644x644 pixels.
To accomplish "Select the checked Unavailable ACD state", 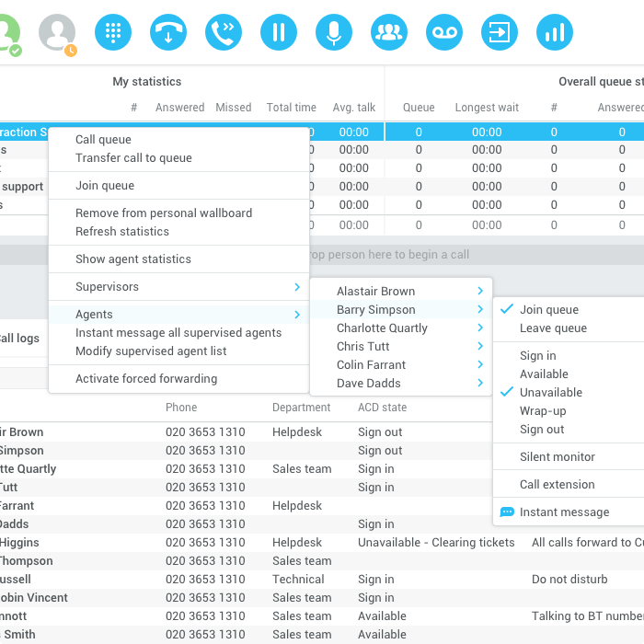I will click(550, 393).
